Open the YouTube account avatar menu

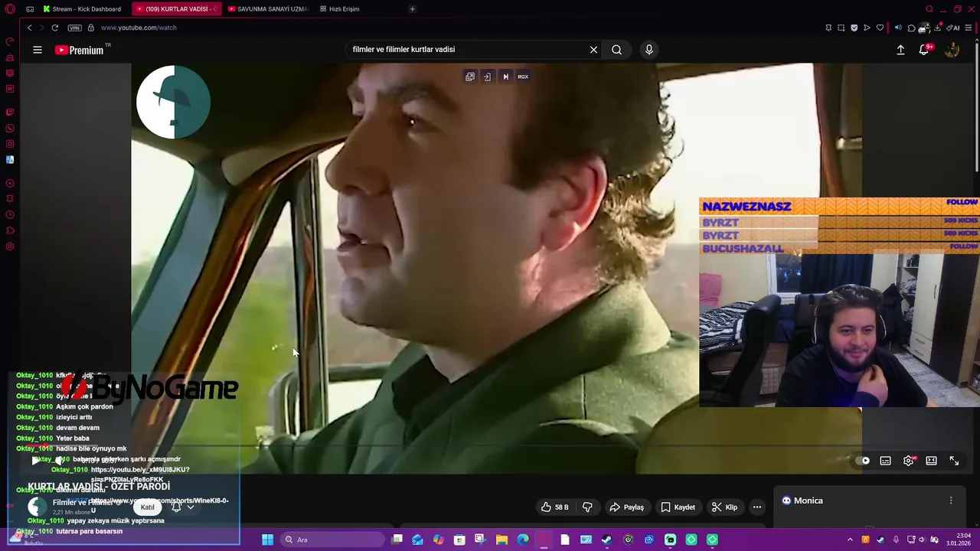pyautogui.click(x=952, y=50)
